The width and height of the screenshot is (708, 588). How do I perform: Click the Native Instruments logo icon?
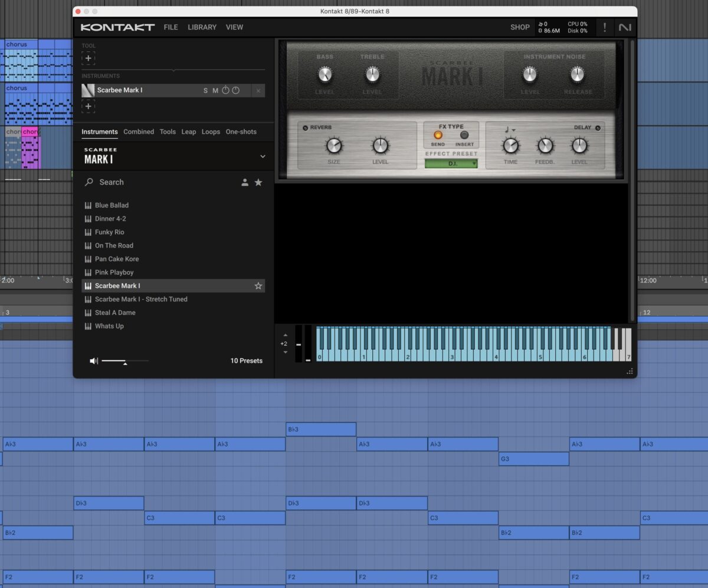(x=624, y=27)
